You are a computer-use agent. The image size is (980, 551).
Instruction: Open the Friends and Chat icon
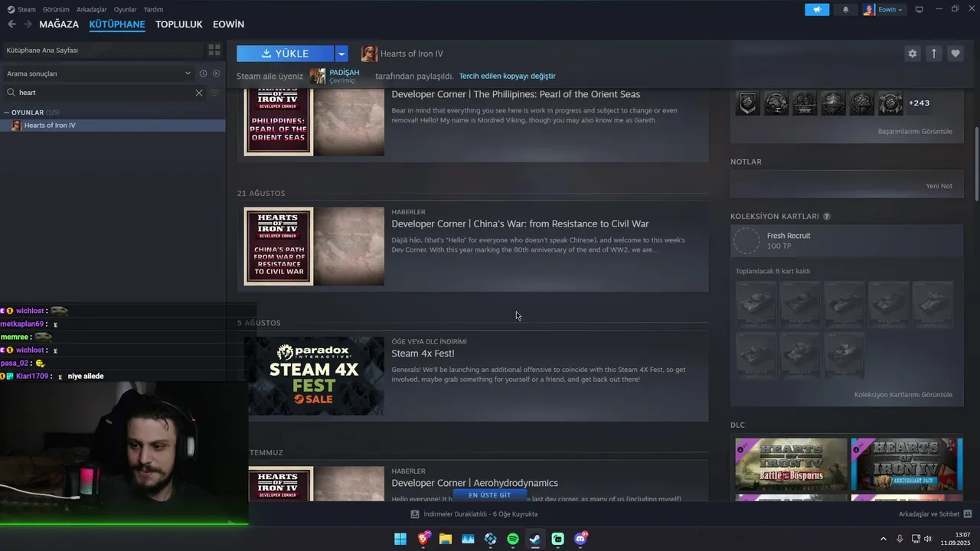coord(968,514)
